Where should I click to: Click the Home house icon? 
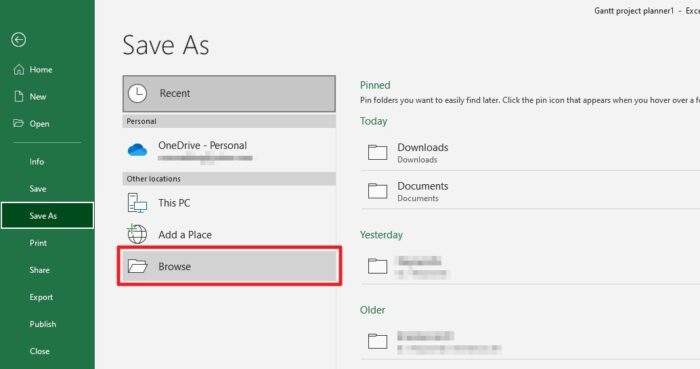click(19, 70)
